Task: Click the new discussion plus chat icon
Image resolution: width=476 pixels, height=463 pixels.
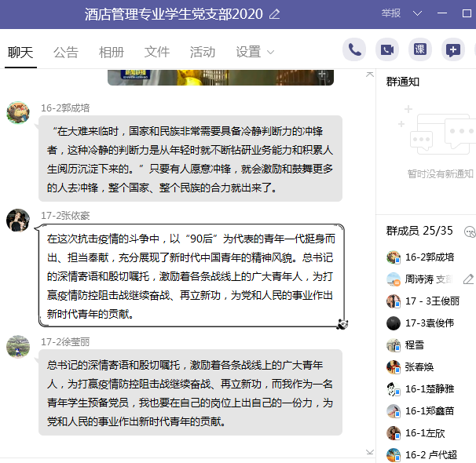Action: click(x=453, y=50)
